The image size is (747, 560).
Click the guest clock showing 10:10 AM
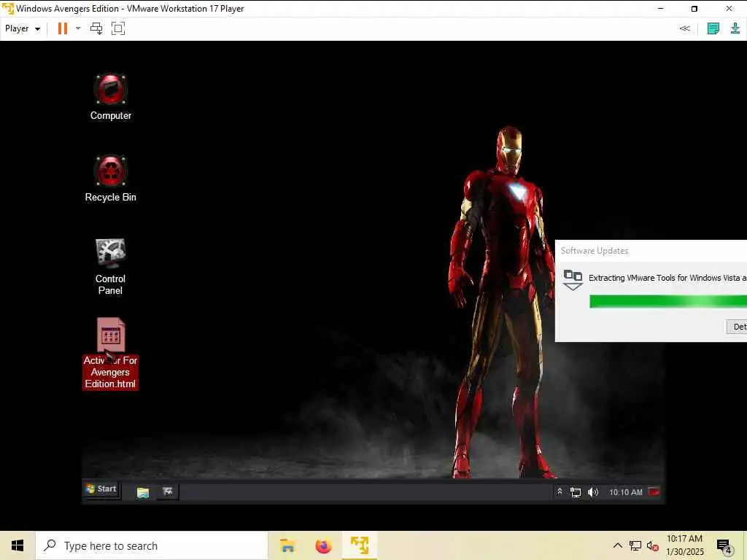coord(625,492)
